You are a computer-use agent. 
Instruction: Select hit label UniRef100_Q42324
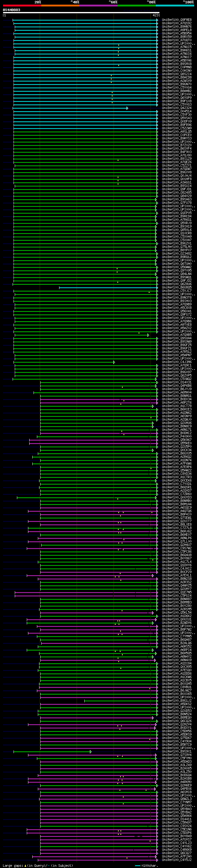click(x=177, y=108)
